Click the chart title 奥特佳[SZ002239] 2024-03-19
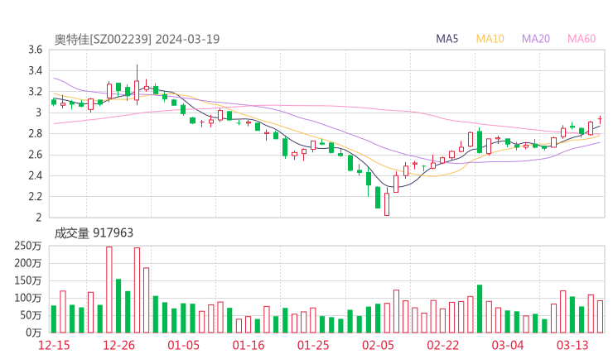The image size is (613, 364). [x=137, y=39]
